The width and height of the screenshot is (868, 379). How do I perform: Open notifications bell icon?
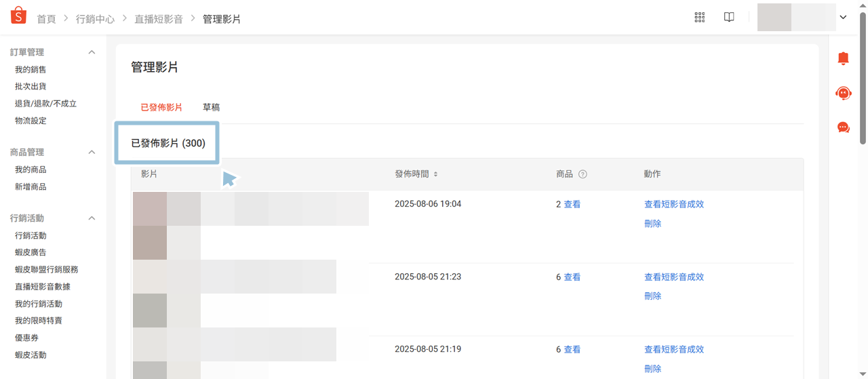pos(843,59)
